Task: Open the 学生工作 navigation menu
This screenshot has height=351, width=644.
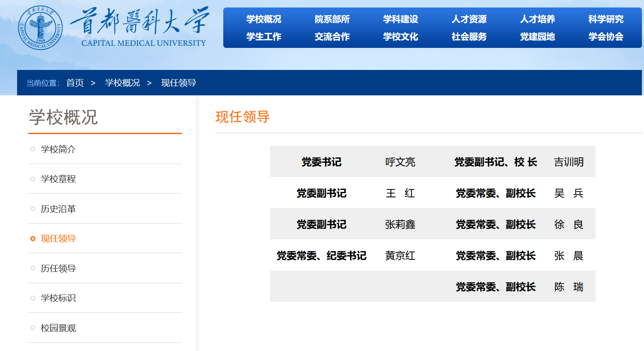Action: (264, 37)
